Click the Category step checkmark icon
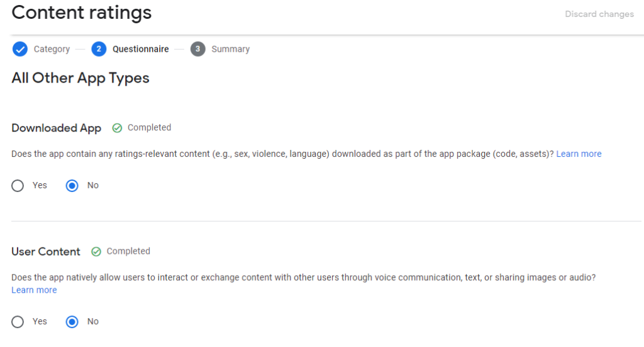 click(19, 49)
